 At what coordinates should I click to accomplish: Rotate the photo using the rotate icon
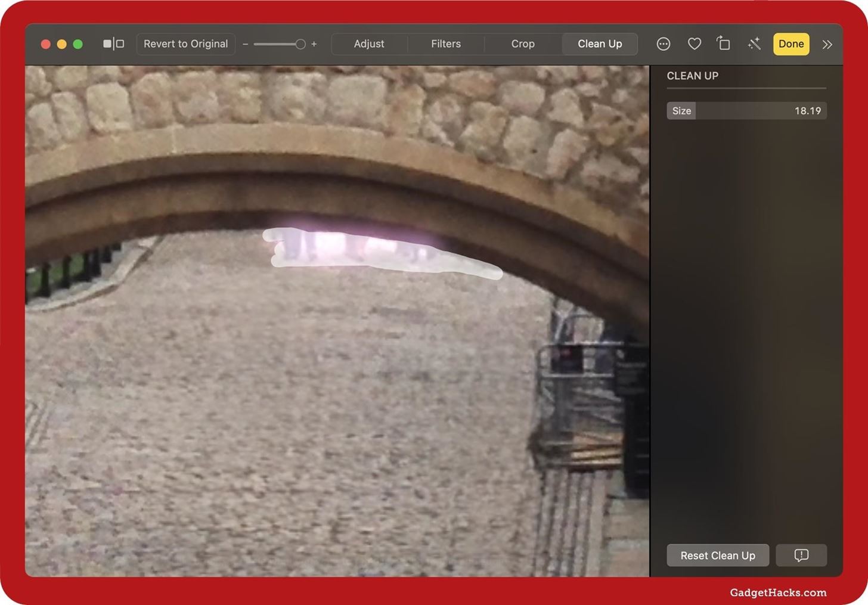[723, 44]
